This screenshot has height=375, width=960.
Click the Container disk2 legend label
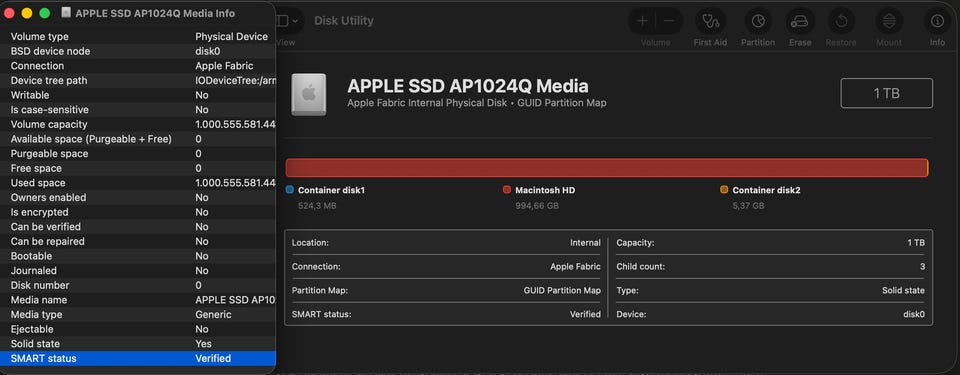[x=766, y=190]
